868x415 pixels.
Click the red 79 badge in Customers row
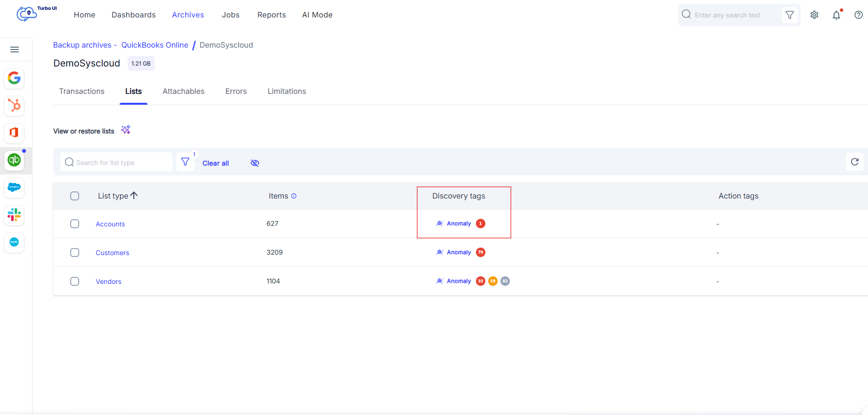tap(481, 252)
